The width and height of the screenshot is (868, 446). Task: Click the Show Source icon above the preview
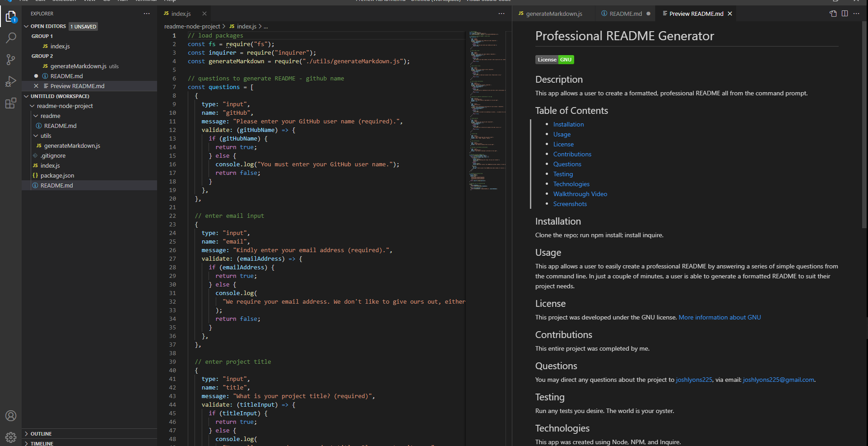coord(832,14)
